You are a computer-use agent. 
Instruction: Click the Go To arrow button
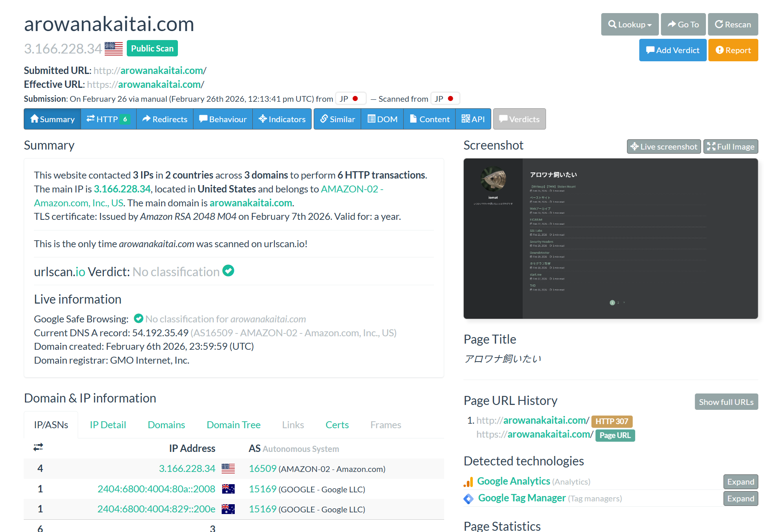coord(683,25)
